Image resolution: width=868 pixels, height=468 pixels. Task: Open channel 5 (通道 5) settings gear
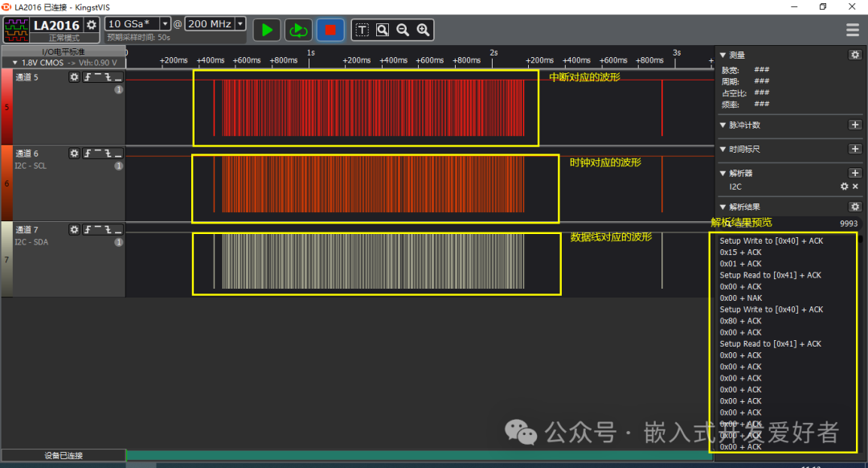click(x=74, y=77)
